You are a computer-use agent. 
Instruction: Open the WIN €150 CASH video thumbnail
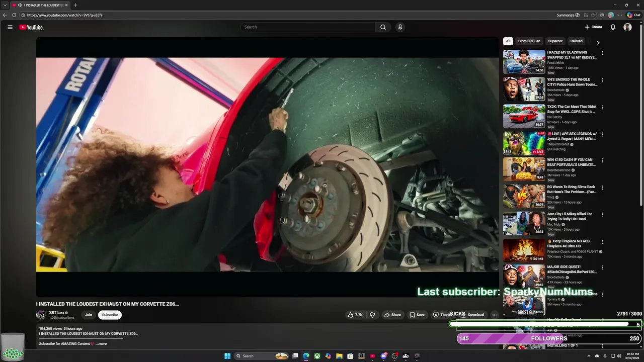tap(524, 169)
